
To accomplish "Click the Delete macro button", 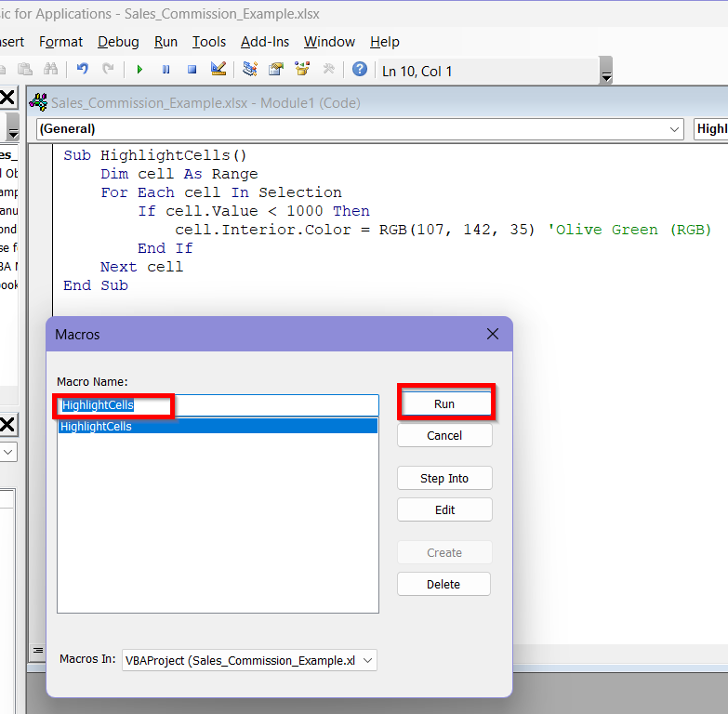I will pos(443,584).
